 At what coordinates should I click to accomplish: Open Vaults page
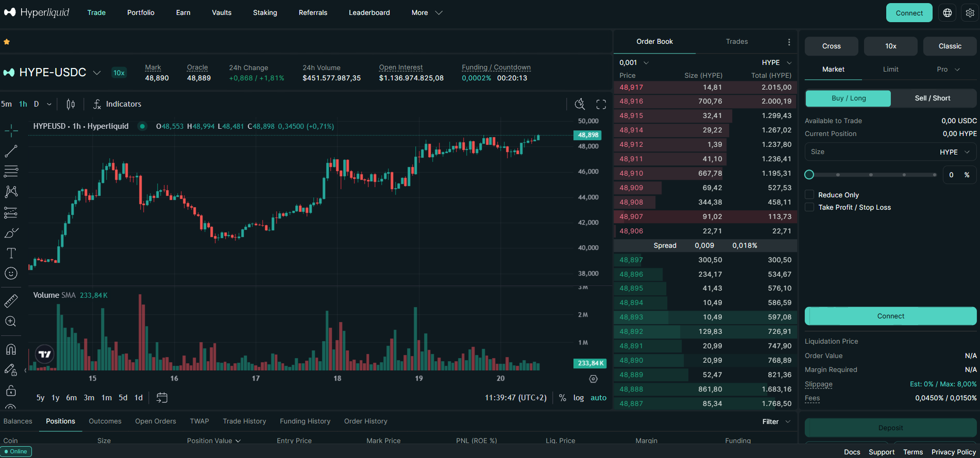(222, 13)
